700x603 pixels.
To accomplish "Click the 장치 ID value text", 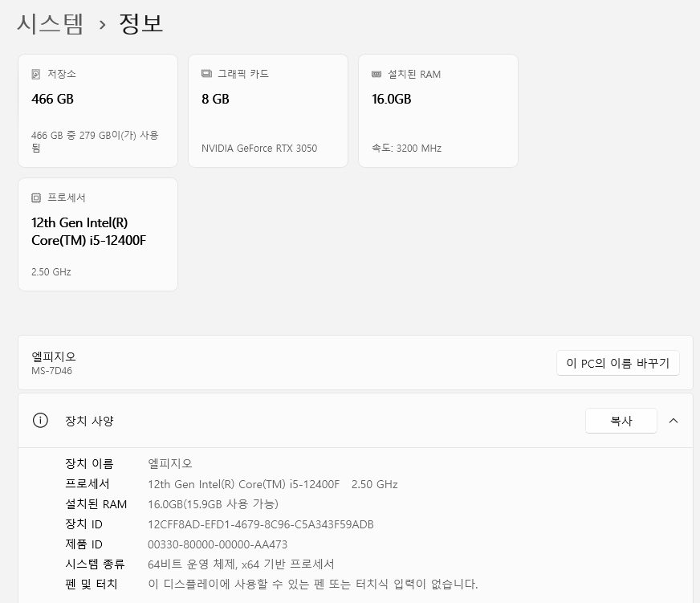I will 261,524.
